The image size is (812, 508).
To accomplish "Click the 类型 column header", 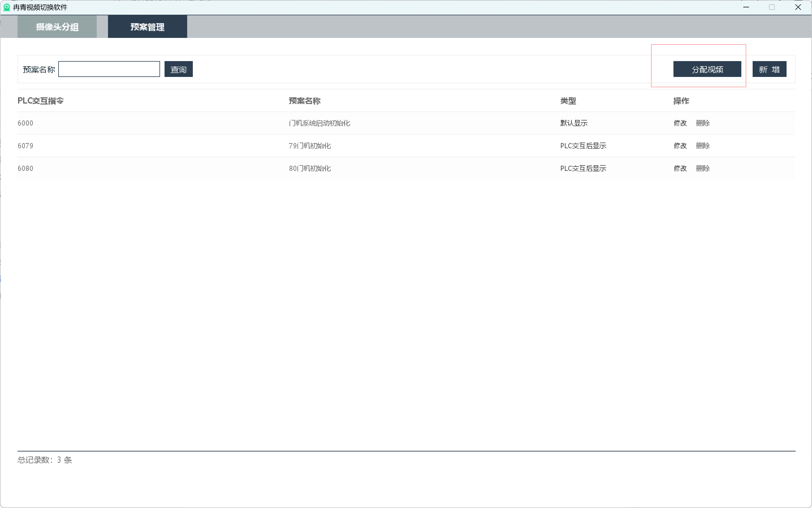I will click(x=568, y=100).
